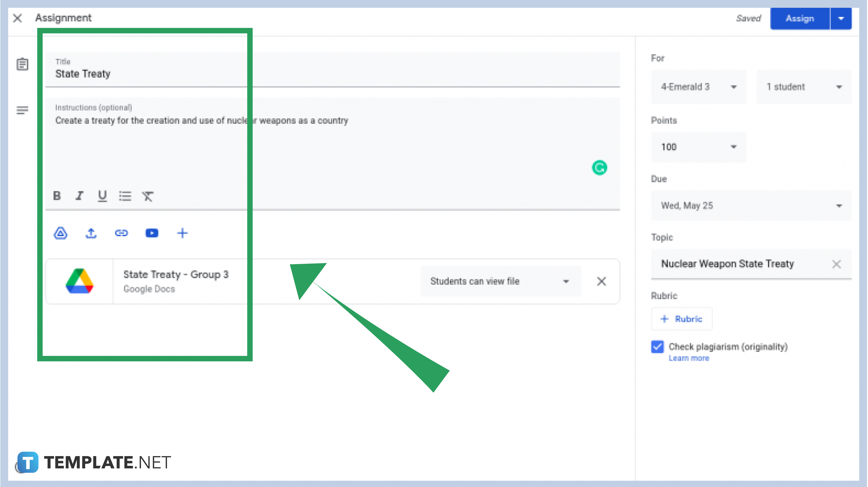868x487 pixels.
Task: Open the Learn more link
Action: [x=689, y=358]
